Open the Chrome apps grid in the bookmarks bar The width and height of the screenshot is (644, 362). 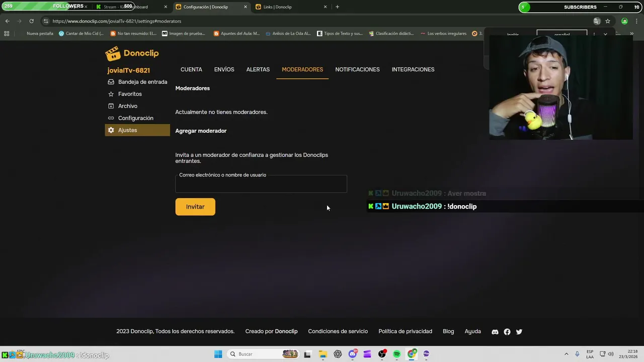click(x=7, y=34)
